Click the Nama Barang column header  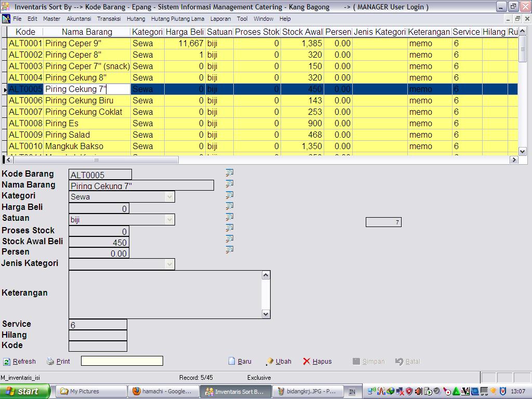(x=87, y=32)
